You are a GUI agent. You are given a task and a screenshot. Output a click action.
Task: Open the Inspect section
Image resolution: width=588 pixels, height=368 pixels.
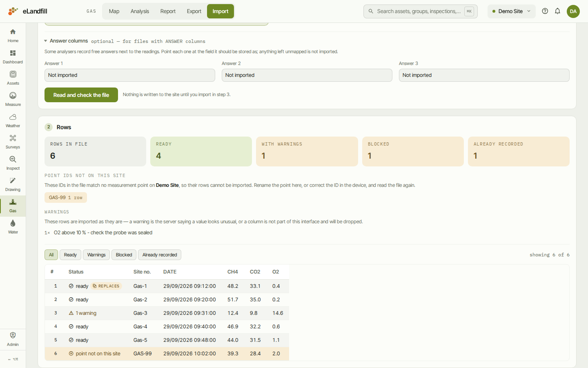coord(13,163)
